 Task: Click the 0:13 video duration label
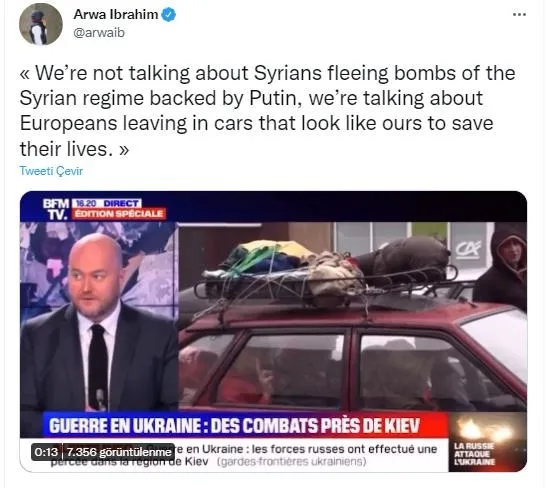coord(46,452)
